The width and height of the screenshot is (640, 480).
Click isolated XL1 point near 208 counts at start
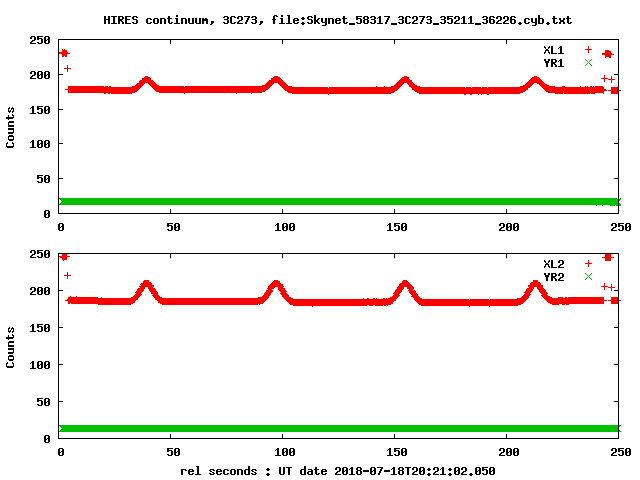coord(67,69)
